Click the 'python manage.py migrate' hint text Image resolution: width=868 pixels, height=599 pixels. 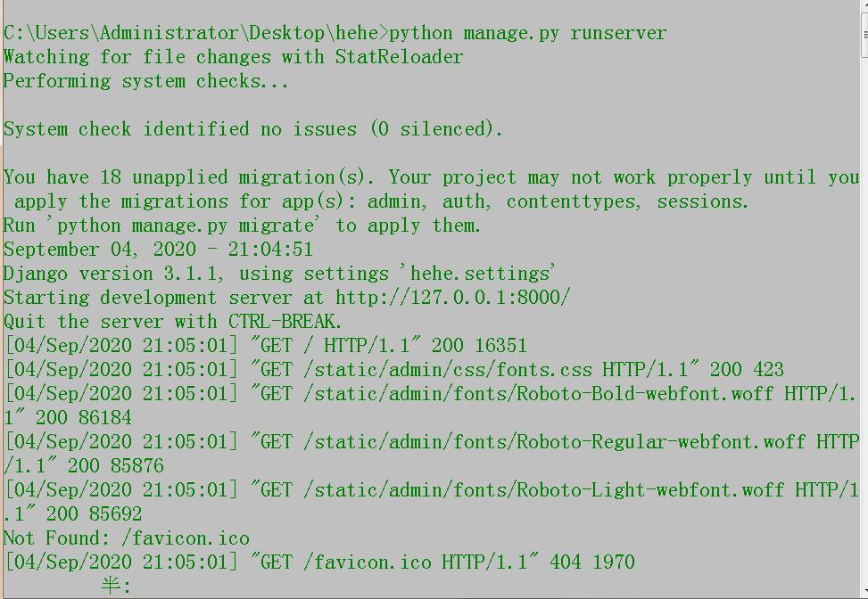pyautogui.click(x=186, y=226)
